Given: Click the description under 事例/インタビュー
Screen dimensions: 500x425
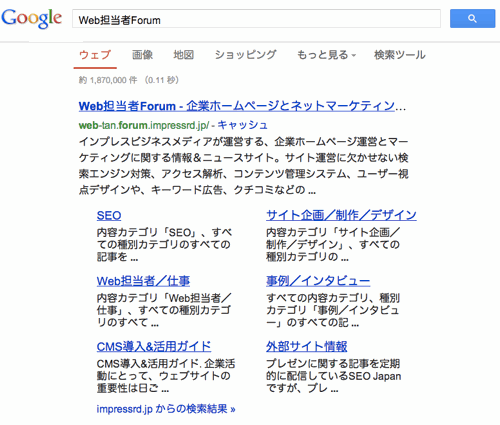Looking at the screenshot, I should pyautogui.click(x=333, y=310).
